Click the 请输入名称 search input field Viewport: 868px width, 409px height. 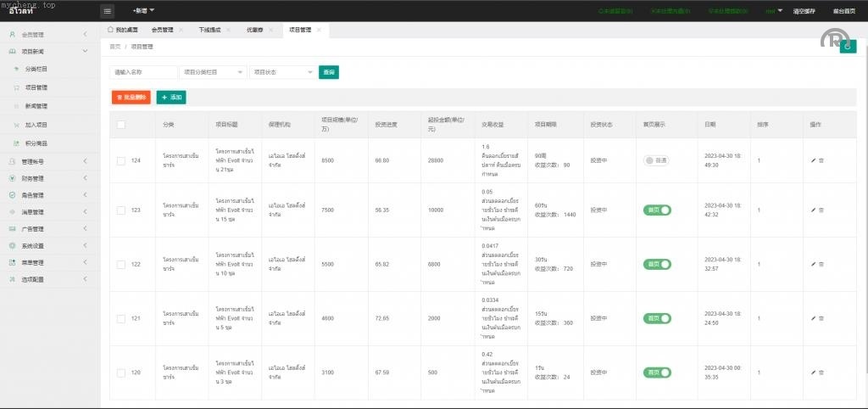[x=143, y=72]
